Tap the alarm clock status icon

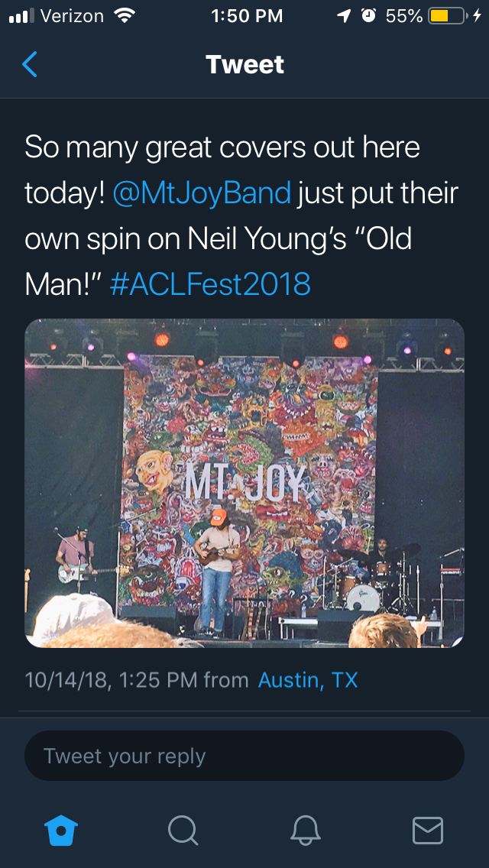tap(369, 16)
